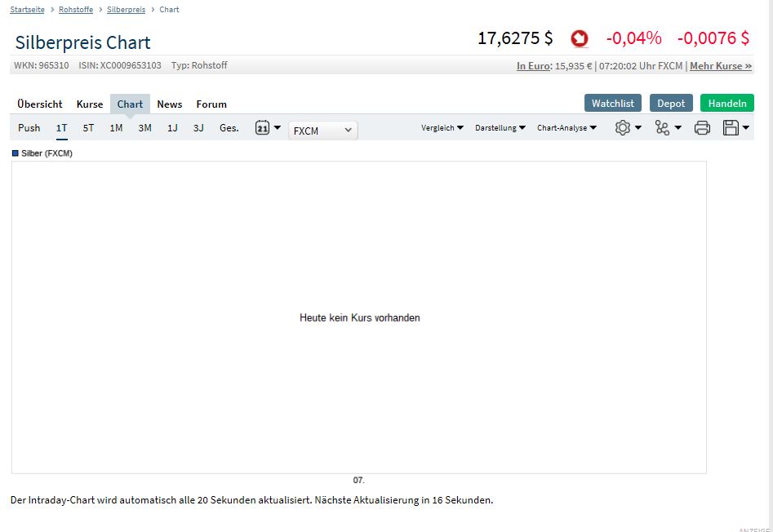Open the Startseite breadcrumb link

click(27, 9)
